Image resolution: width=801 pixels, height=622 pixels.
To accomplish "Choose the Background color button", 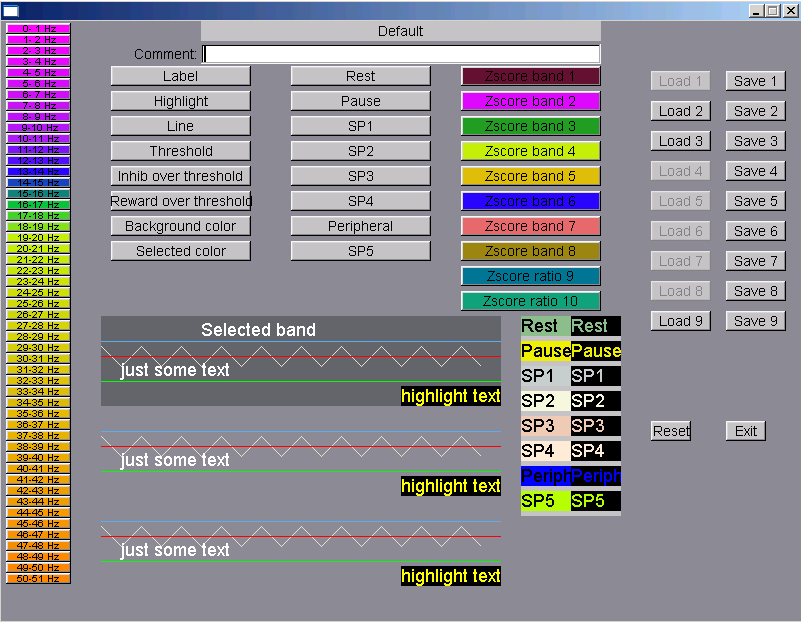I will [181, 226].
